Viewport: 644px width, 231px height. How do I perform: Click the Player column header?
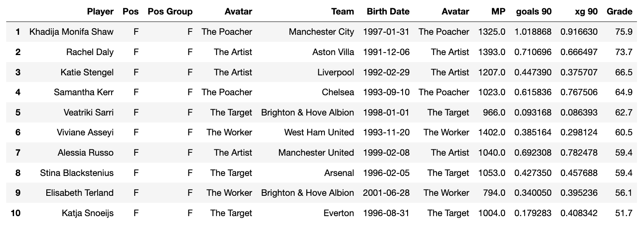click(x=100, y=12)
